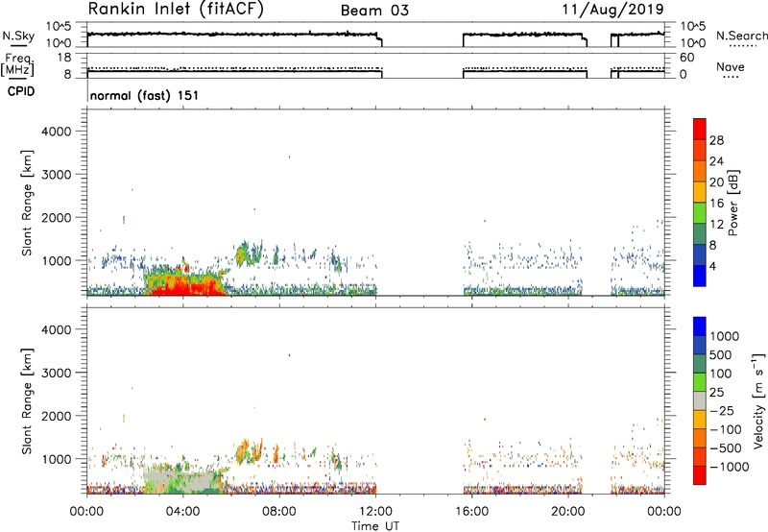Screen dimensions: 768x532
Task: Click the '18' tick on frequency axis
Action: (x=64, y=58)
